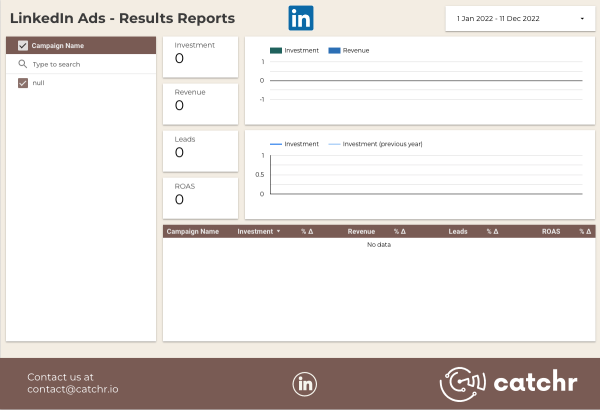Click the Investment line legend entry
Viewport: 600px width, 410px height.
(294, 144)
